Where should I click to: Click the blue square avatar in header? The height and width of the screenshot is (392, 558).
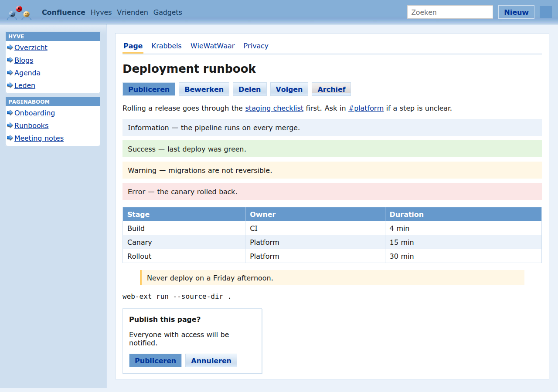coord(546,12)
